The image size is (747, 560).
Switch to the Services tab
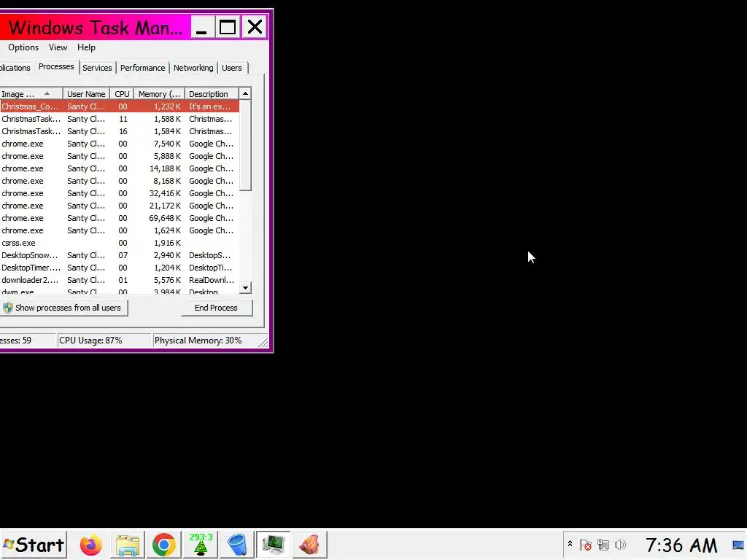97,68
